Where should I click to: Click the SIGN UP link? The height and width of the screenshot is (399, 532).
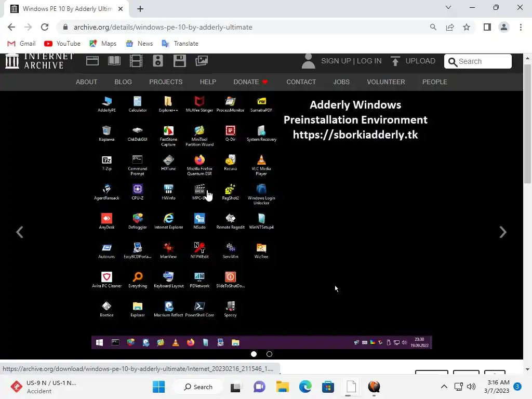pos(336,61)
